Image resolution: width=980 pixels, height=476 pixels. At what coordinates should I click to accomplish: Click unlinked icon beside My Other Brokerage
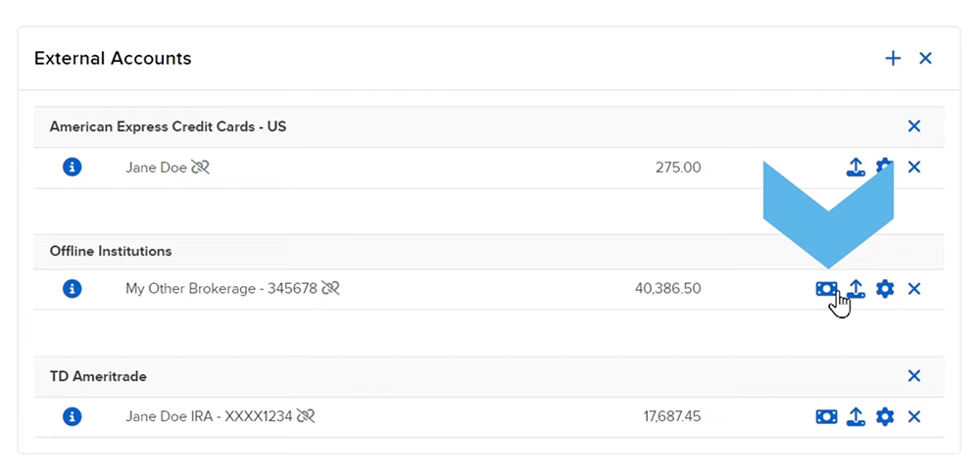coord(330,289)
